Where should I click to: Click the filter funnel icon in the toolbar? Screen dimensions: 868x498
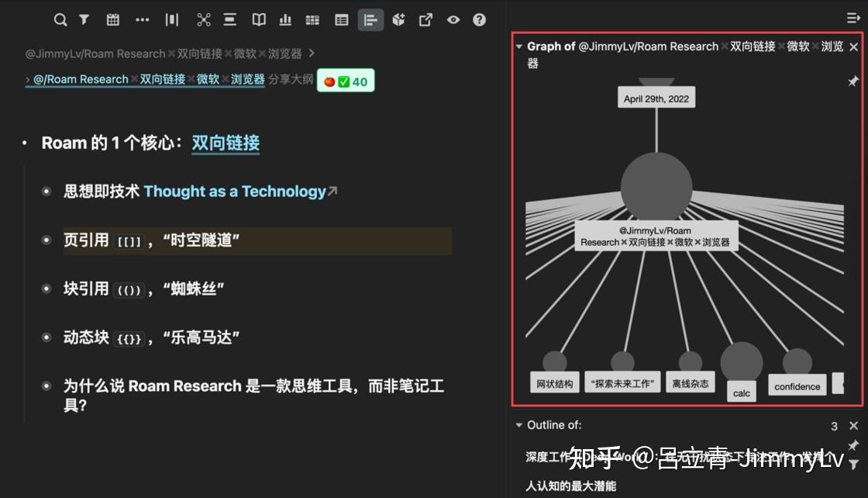[84, 19]
